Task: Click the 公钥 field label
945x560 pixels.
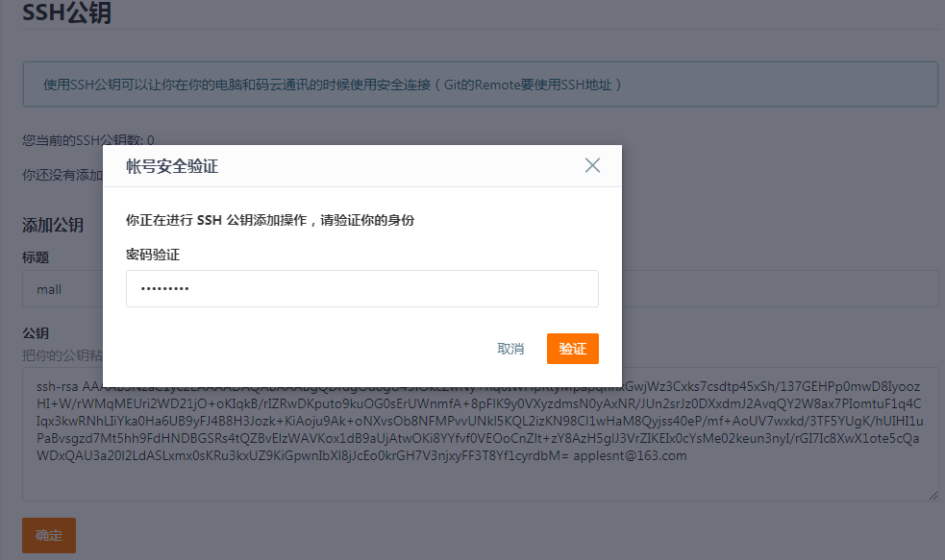Action: [x=36, y=333]
